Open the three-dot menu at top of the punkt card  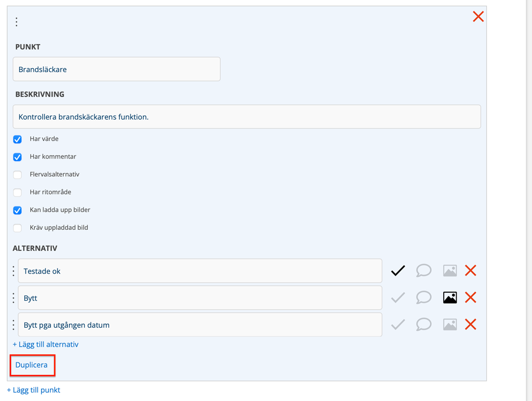[x=17, y=22]
